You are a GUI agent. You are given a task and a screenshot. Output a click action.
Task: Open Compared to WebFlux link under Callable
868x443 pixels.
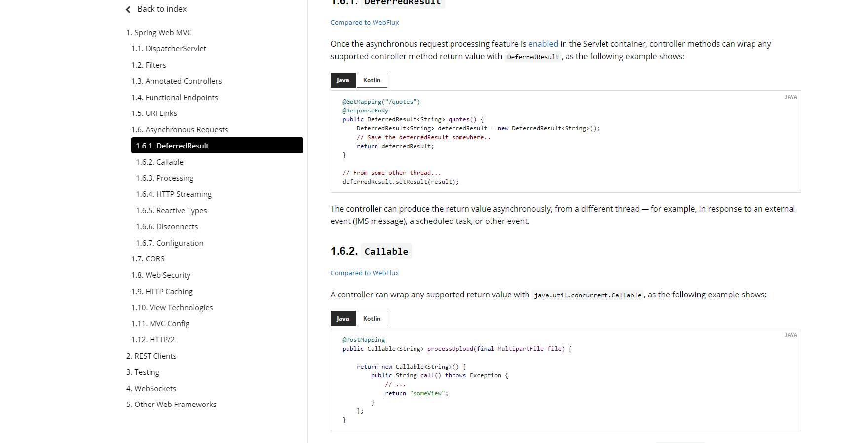click(365, 273)
